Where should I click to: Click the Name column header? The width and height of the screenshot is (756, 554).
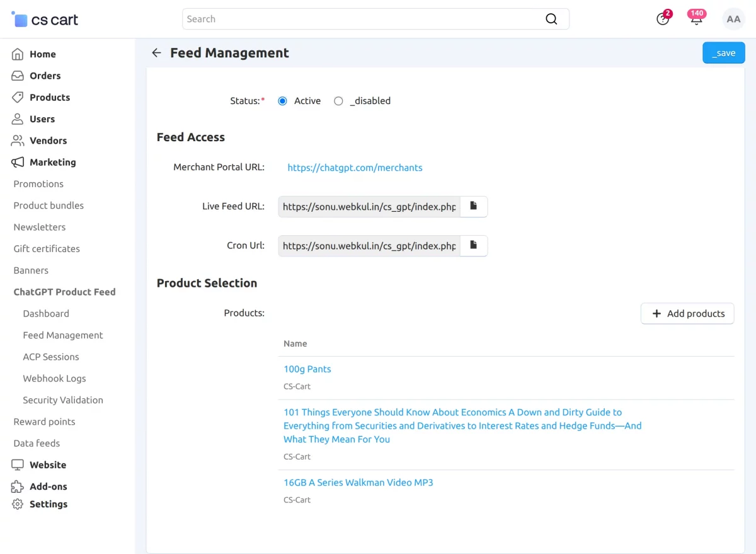coord(295,343)
